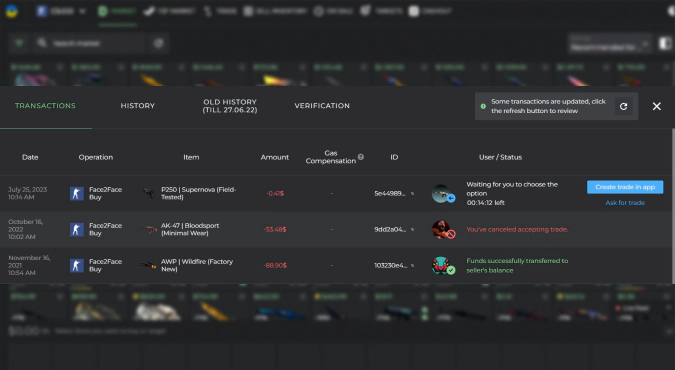Click the CS game icon in the AK-47 row

tap(77, 230)
